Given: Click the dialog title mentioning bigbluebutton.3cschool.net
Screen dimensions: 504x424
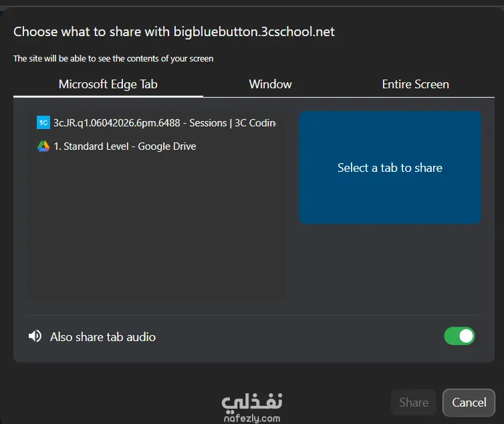Looking at the screenshot, I should click(174, 32).
